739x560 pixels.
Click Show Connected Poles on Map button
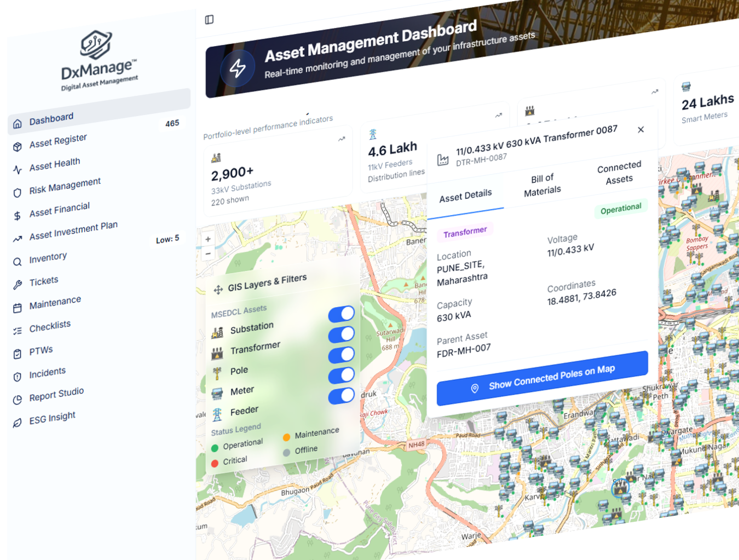(542, 378)
